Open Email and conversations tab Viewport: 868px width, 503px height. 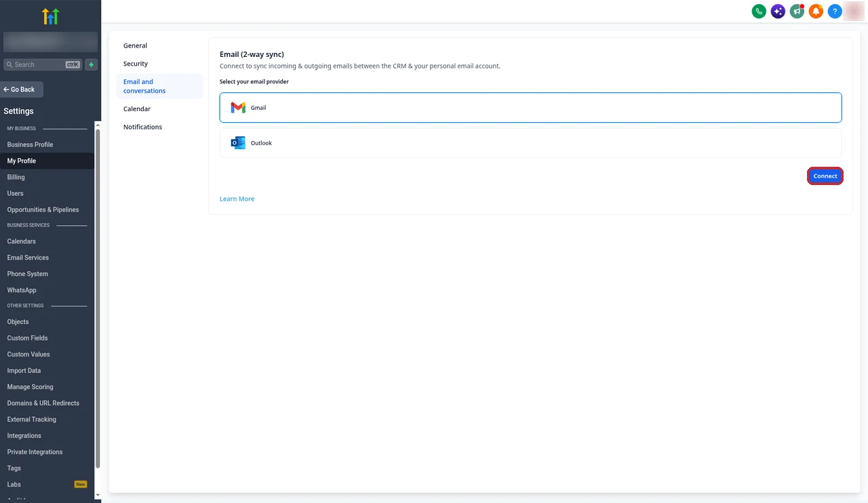[159, 86]
